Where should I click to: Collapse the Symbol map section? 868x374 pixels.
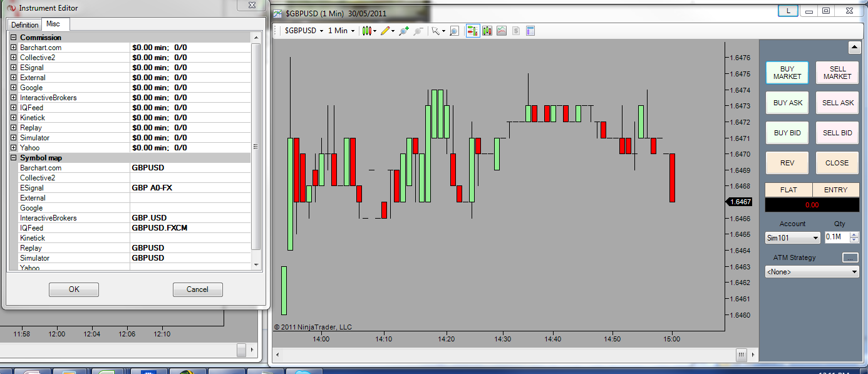pyautogui.click(x=13, y=158)
